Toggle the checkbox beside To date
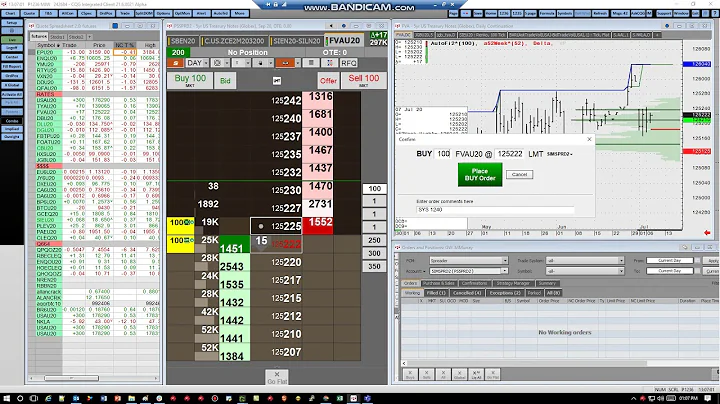This screenshot has width=720, height=404. tap(698, 271)
